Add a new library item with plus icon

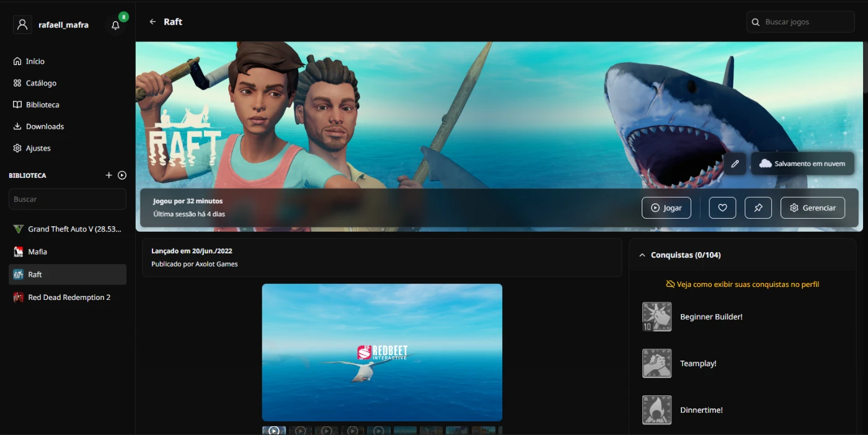pos(109,175)
